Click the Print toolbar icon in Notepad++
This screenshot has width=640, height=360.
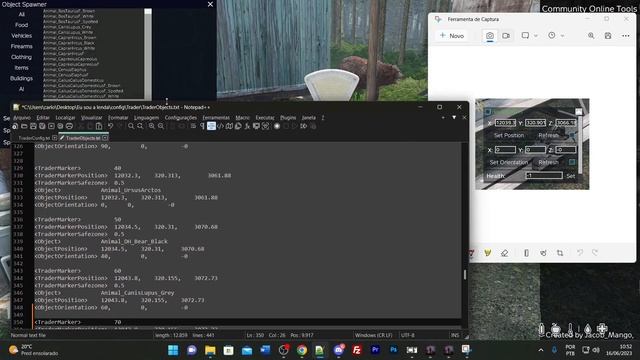pos(69,126)
